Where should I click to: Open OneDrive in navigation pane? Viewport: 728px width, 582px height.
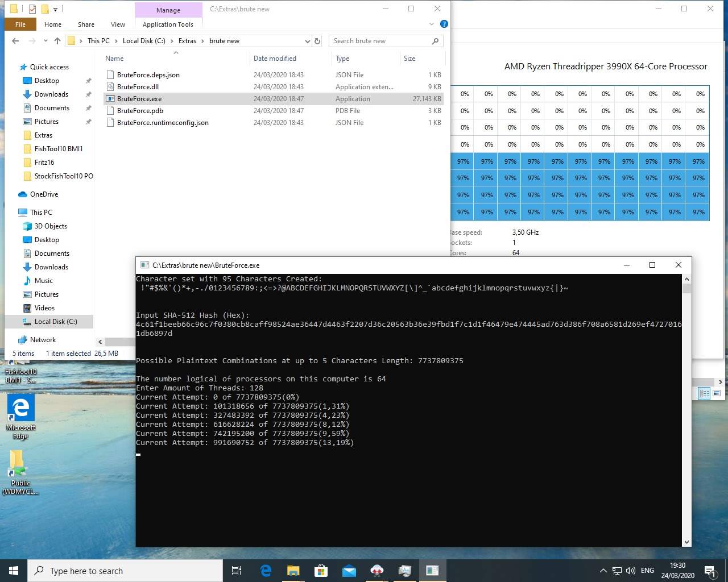(x=44, y=194)
